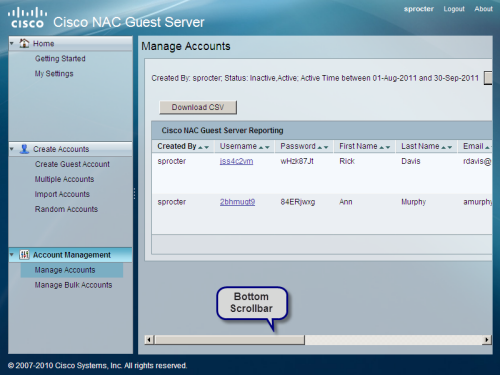Sort Password column ascending arrow
500x375 pixels.
(320, 147)
